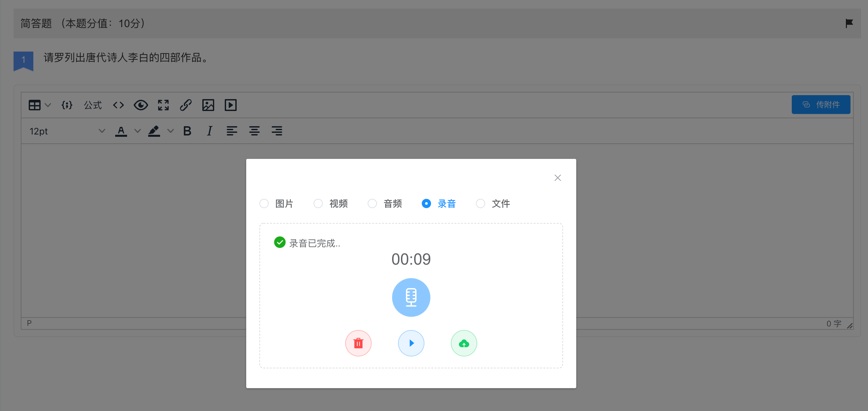
Task: Expand the table options dropdown arrow
Action: pos(48,105)
